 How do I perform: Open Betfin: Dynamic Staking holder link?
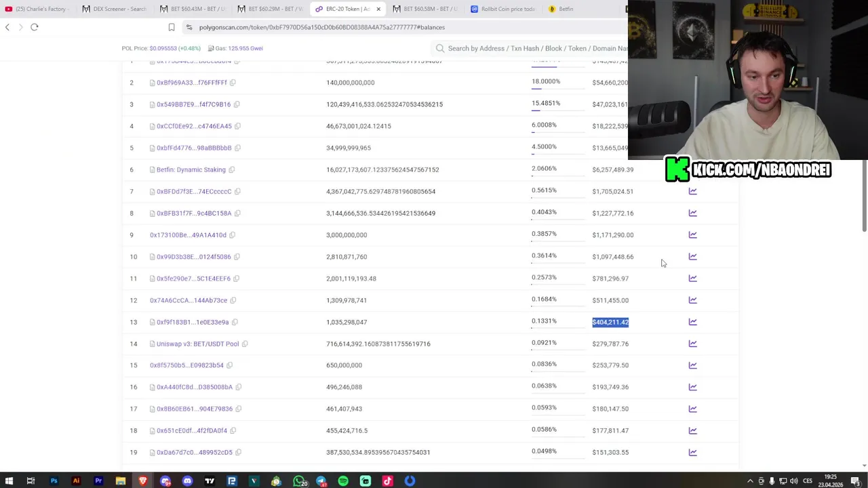(x=191, y=169)
